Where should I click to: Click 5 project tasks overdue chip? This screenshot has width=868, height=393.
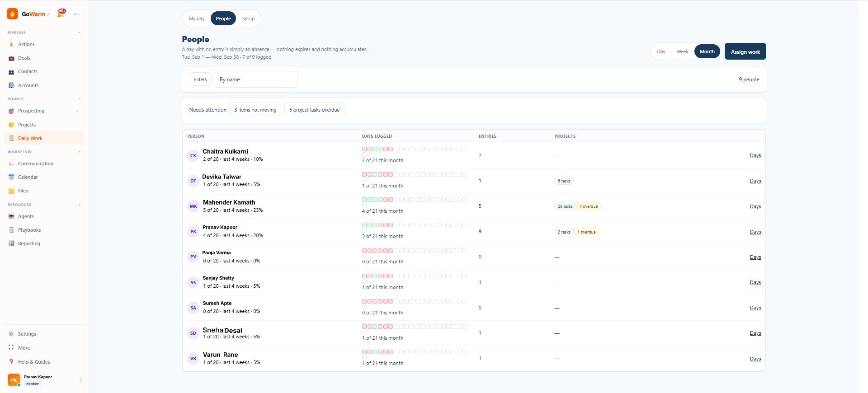(314, 110)
